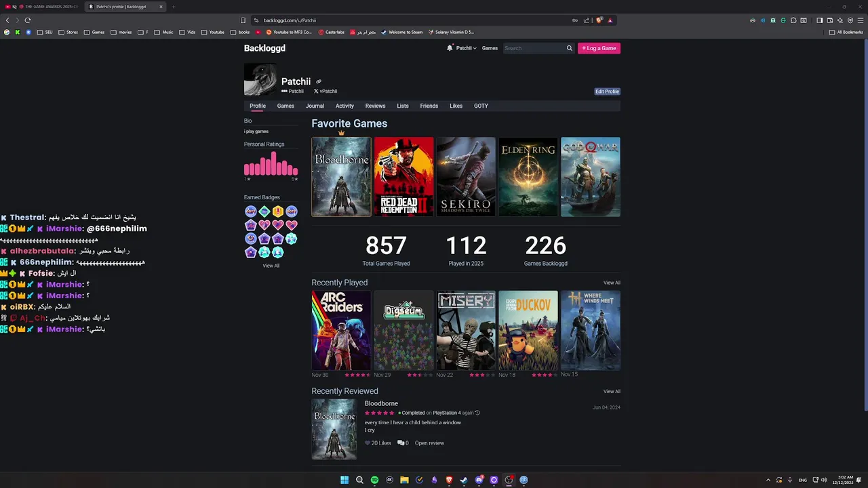
Task: Click the bookmark icon in address bar
Action: pos(243,20)
